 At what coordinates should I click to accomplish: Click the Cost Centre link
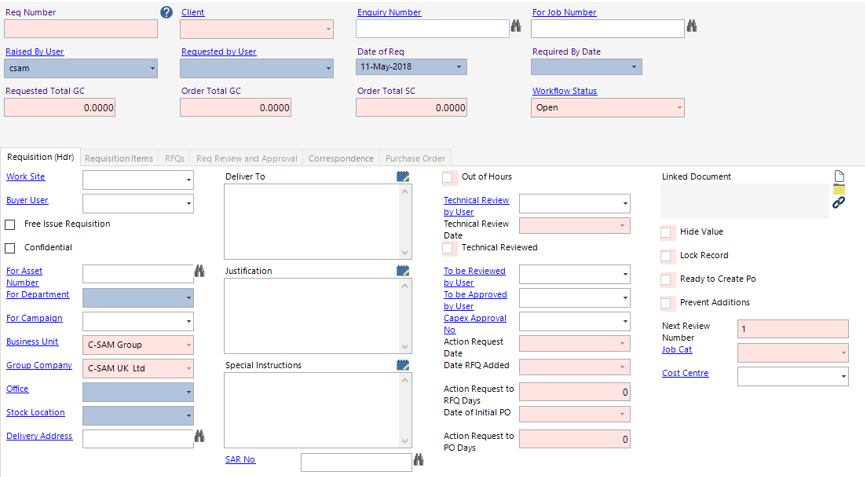(x=685, y=373)
